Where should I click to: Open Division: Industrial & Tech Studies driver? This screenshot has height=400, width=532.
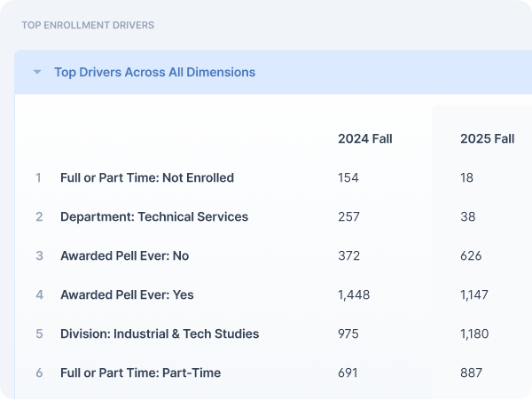160,333
